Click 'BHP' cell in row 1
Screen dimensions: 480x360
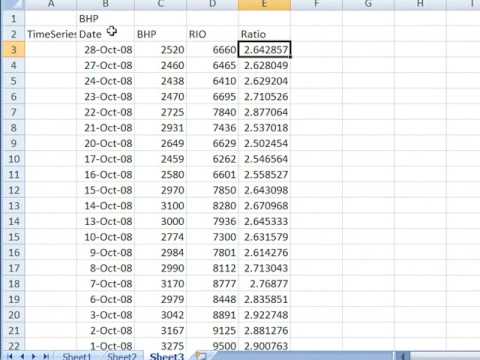pyautogui.click(x=106, y=18)
